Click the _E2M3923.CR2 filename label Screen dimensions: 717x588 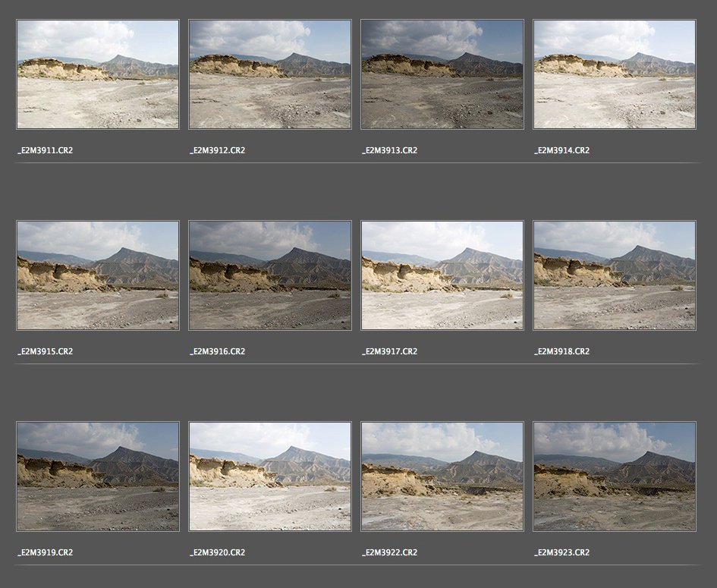[562, 552]
